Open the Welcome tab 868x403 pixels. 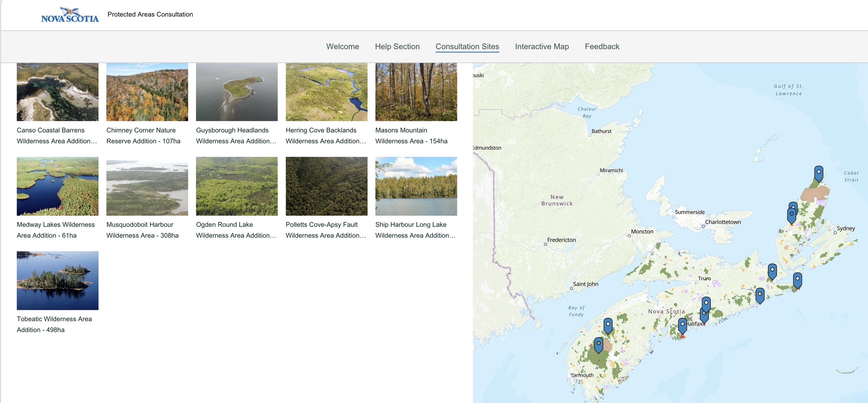click(x=343, y=47)
